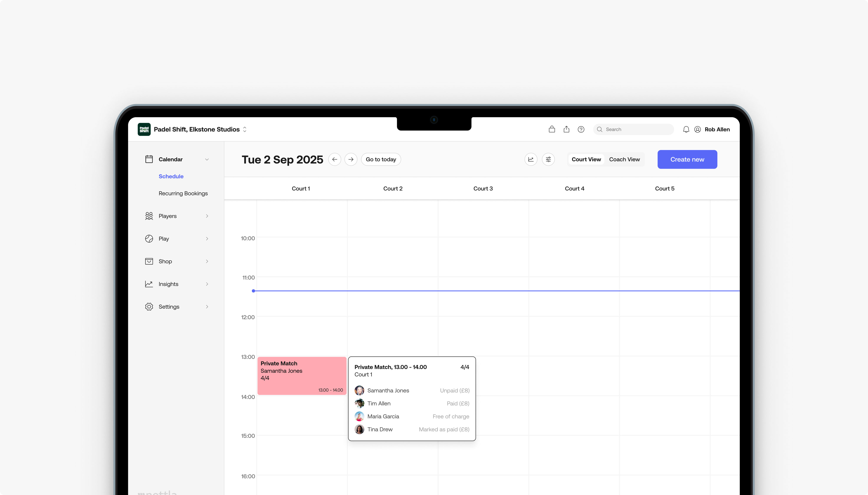
Task: Open the chart statistics icon button
Action: pyautogui.click(x=531, y=159)
